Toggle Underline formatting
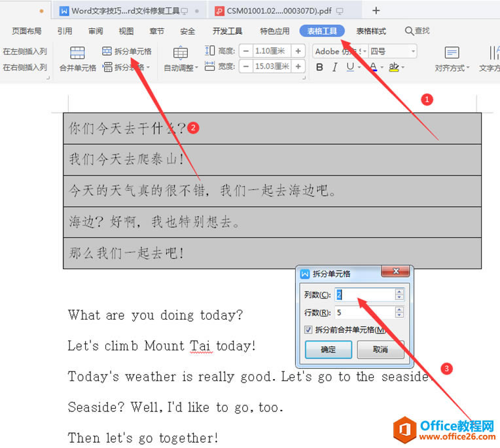 [x=350, y=67]
